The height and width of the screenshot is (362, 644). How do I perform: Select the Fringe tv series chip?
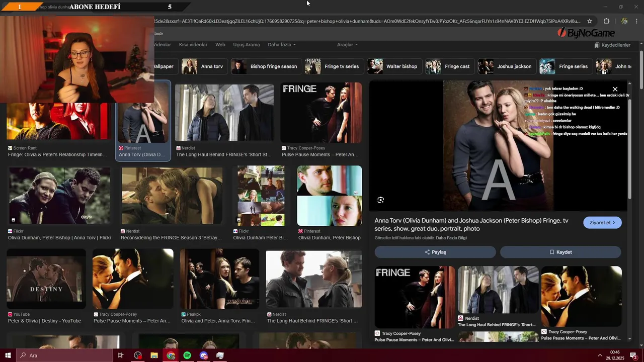(334, 66)
